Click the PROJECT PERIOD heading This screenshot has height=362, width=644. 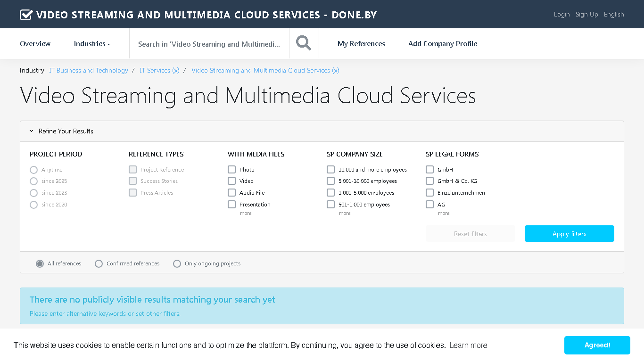tap(56, 154)
